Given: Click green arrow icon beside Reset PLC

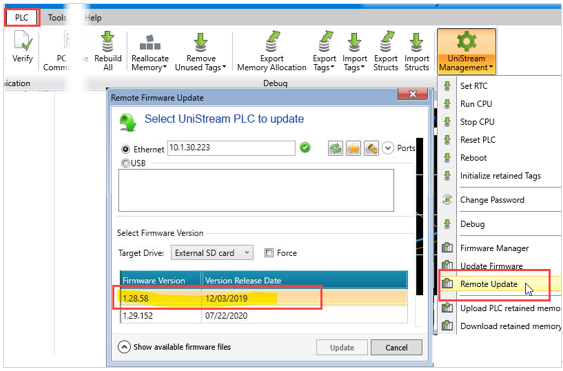Looking at the screenshot, I should pos(447,140).
